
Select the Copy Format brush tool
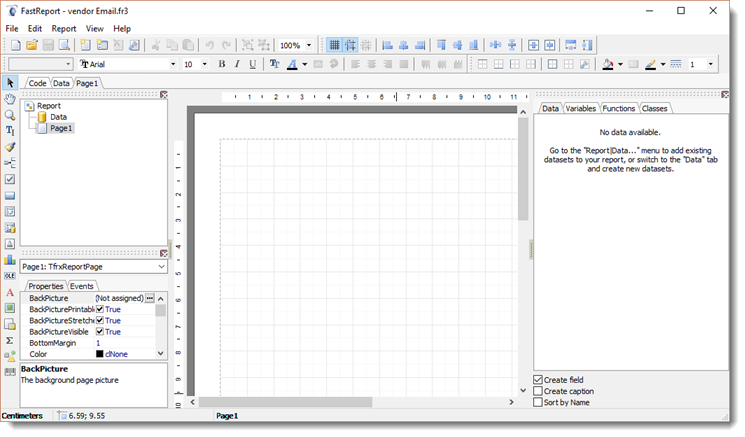click(10, 147)
